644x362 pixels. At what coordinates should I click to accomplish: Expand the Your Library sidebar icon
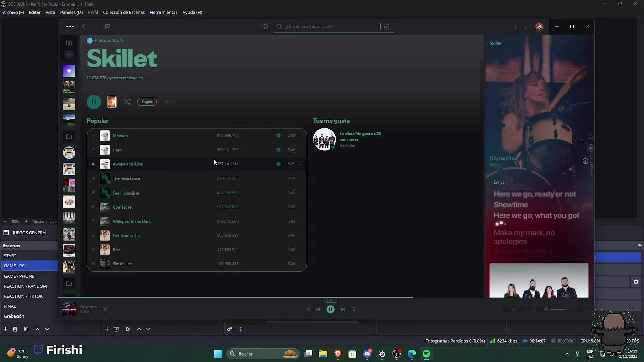pyautogui.click(x=69, y=43)
